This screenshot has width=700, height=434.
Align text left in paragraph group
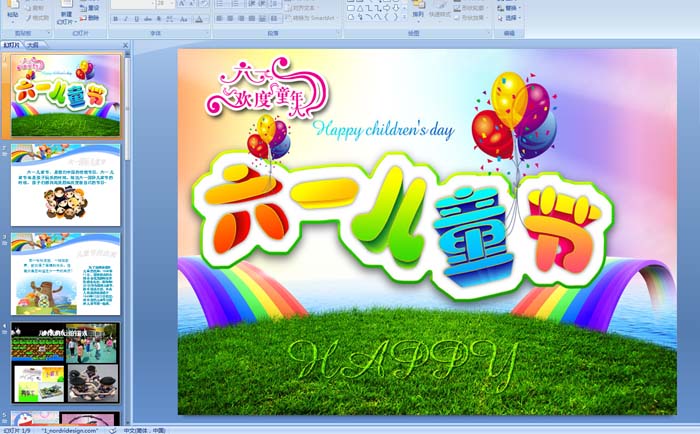point(219,18)
